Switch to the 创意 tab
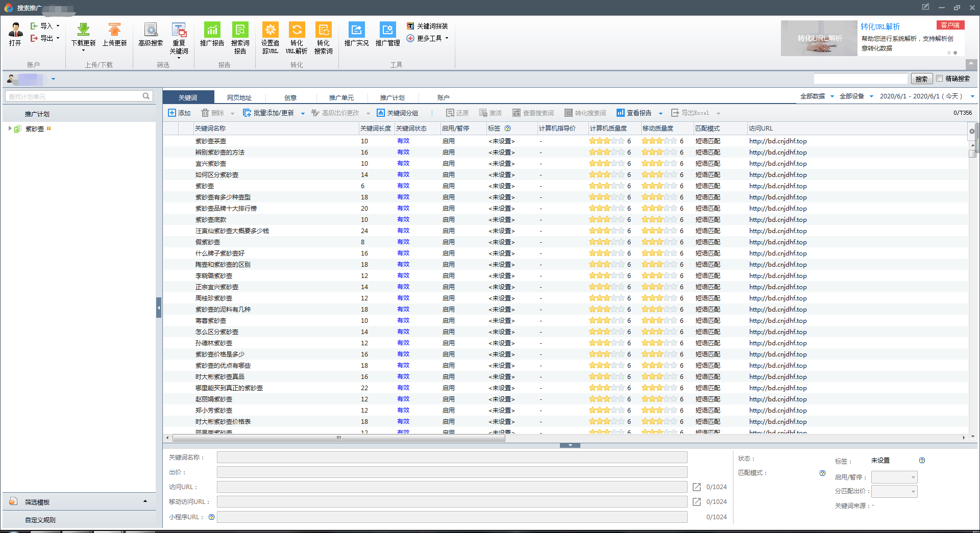Screen dimensions: 980x533 coord(290,97)
